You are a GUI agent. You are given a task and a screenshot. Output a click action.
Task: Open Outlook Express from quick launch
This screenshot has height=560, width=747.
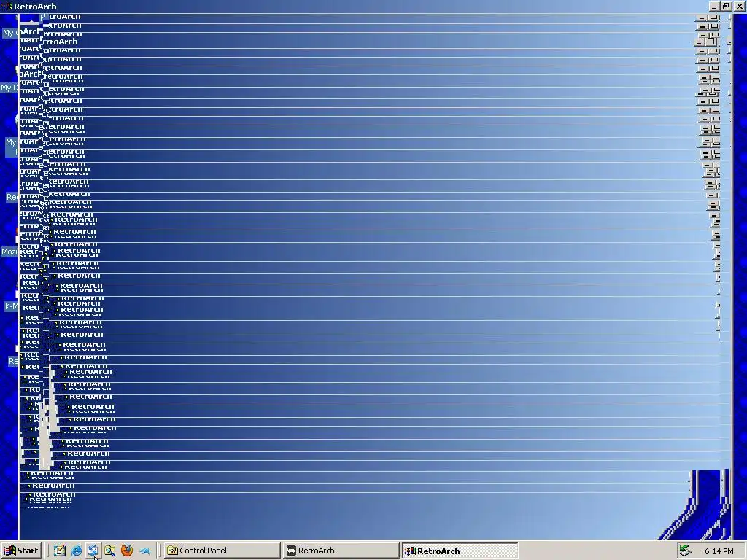pyautogui.click(x=93, y=551)
